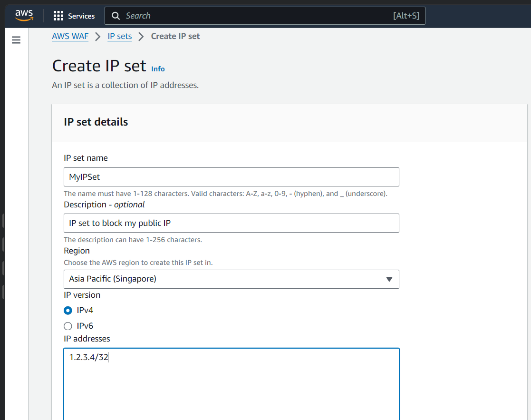Click the IP version label

[x=82, y=295]
